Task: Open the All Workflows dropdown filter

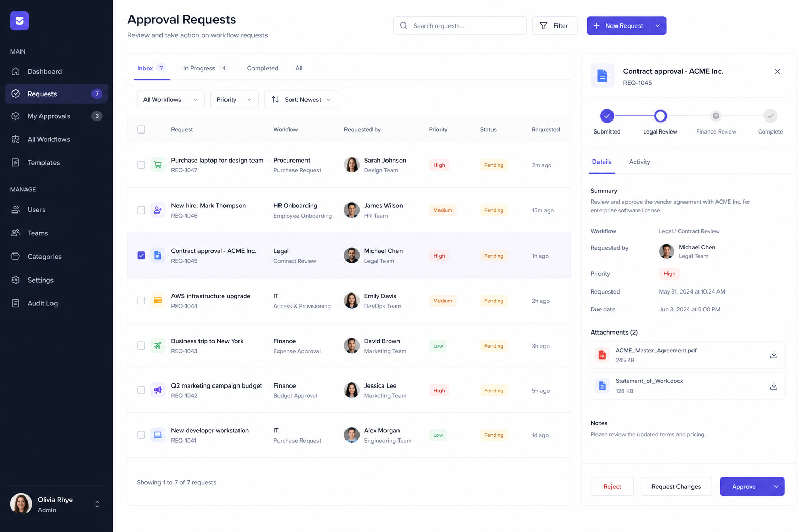Action: point(170,100)
